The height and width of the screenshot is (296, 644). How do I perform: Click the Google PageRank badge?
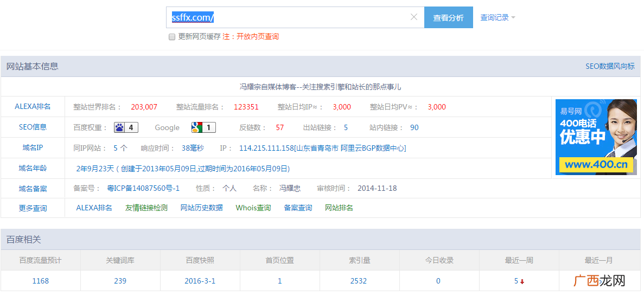coord(203,127)
